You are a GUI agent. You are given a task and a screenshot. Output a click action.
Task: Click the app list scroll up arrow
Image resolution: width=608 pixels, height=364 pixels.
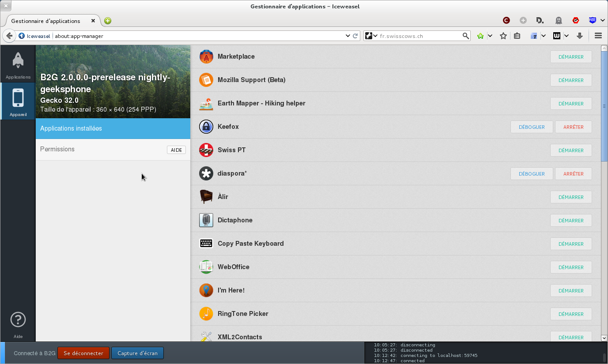tap(604, 48)
